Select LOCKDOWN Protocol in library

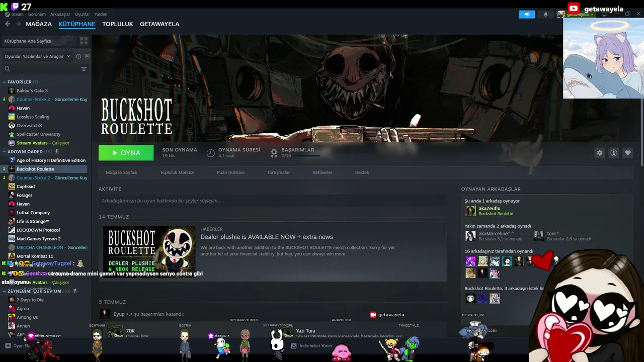tap(38, 230)
